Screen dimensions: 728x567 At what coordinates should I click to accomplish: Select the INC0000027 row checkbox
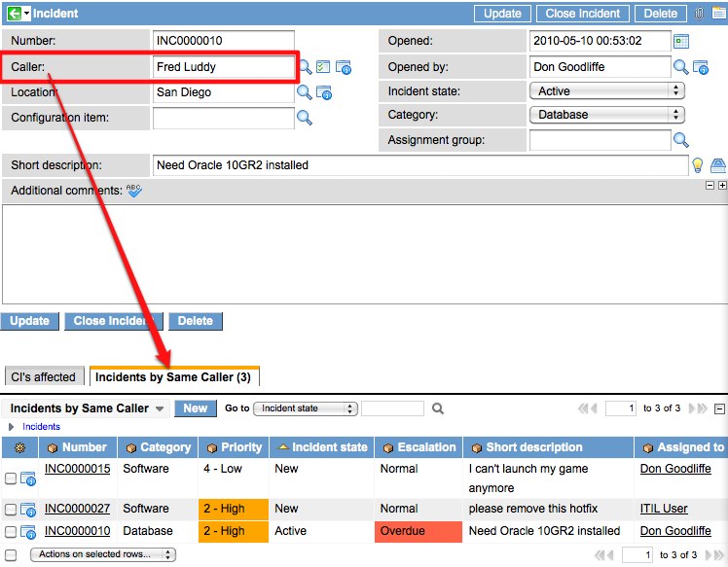click(x=11, y=510)
